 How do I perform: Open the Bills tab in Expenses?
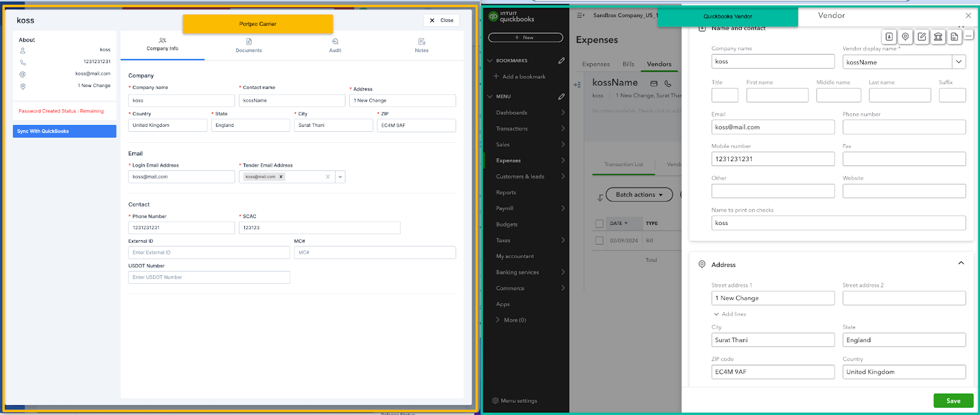click(x=628, y=64)
